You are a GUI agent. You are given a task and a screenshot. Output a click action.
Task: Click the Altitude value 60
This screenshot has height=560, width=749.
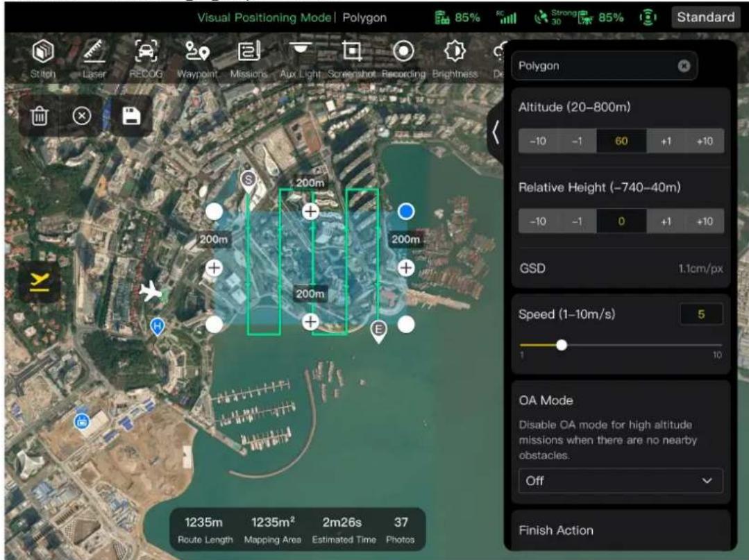pyautogui.click(x=621, y=141)
